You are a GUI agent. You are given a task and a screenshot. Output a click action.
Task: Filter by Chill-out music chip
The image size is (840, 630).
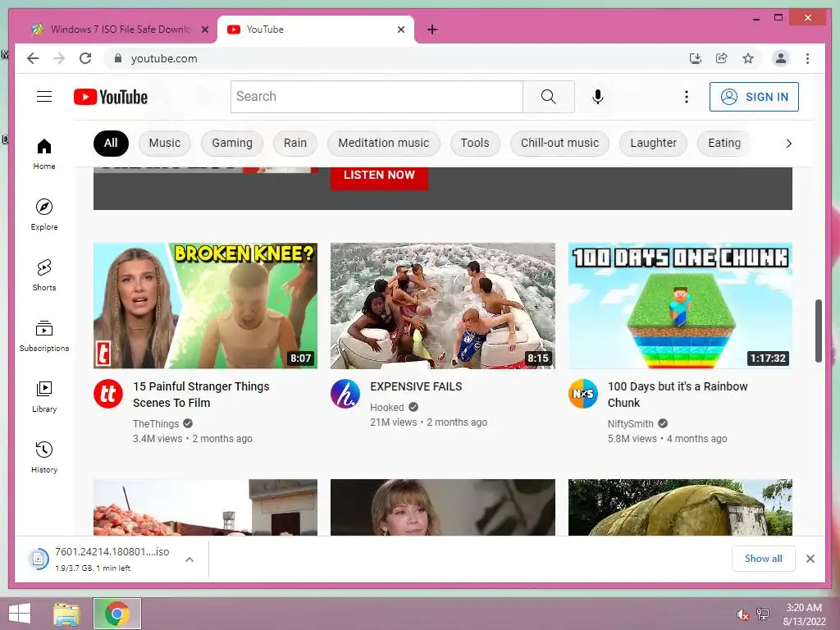click(559, 143)
